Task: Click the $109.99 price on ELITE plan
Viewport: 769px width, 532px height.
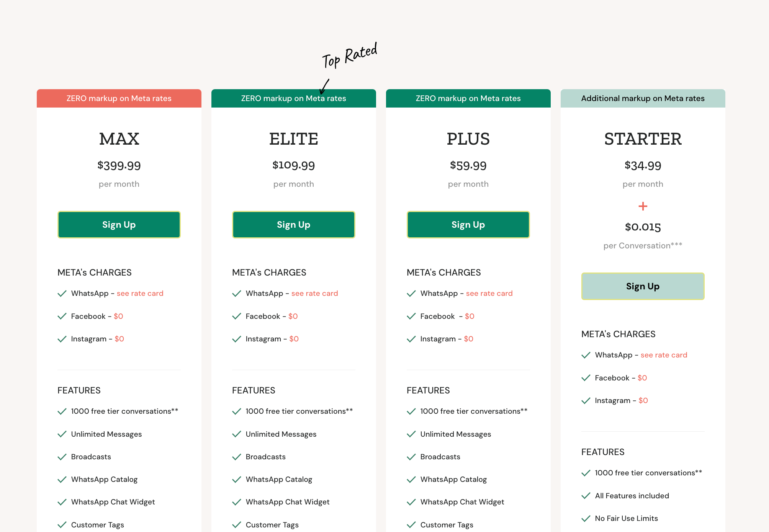Action: click(x=293, y=165)
